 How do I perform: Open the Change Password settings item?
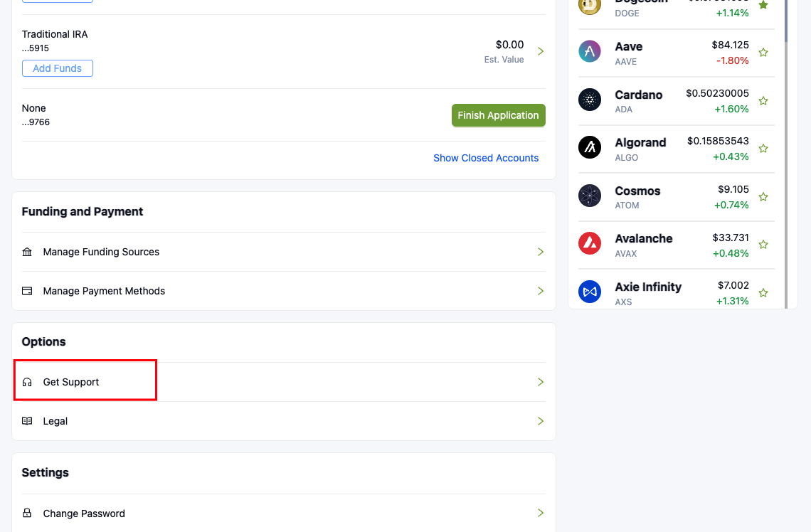coord(84,514)
